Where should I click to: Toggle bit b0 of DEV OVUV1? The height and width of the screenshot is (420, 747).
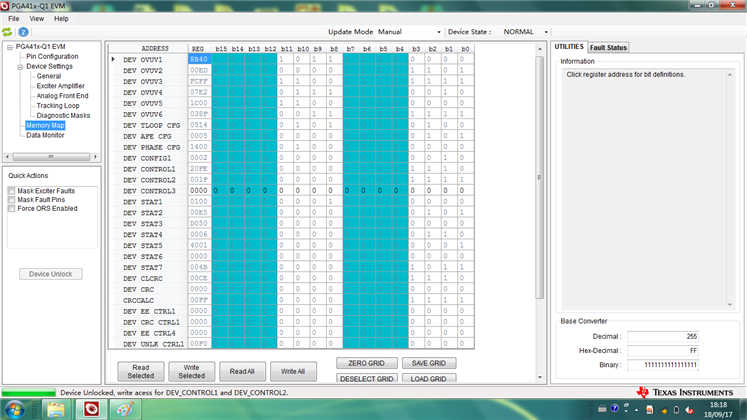[x=465, y=59]
